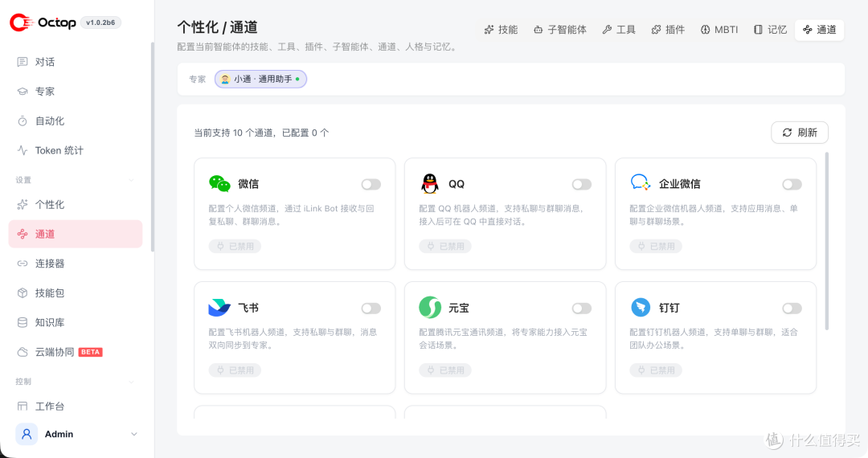Viewport: 868px width, 458px height.
Task: Switch to the 记忆 tab
Action: coord(770,30)
